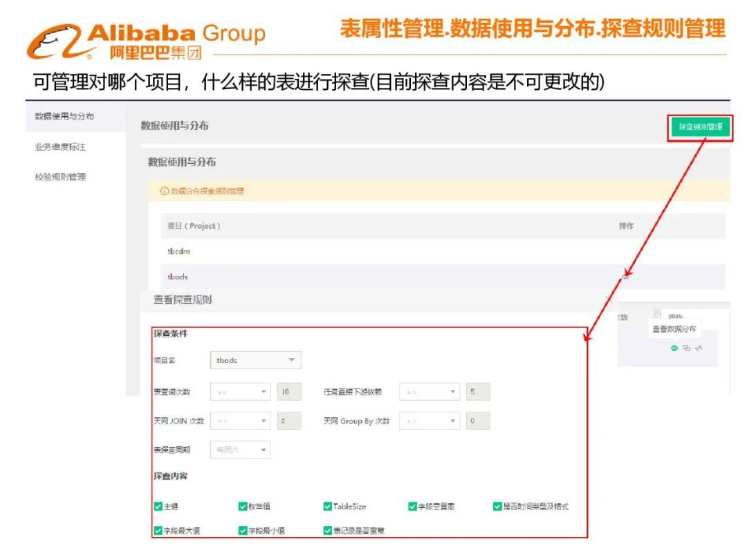Toggle the 主键 checkbox

pyautogui.click(x=158, y=506)
